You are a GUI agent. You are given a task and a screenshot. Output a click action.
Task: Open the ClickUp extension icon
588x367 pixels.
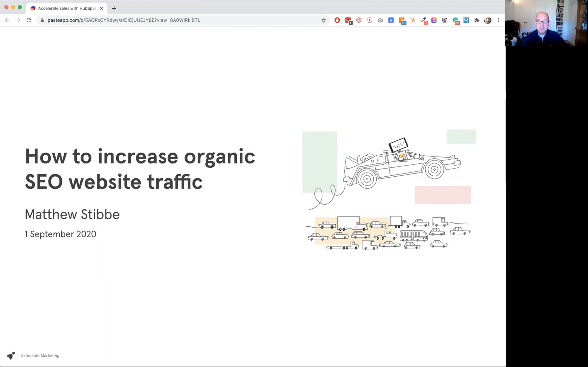tap(434, 20)
